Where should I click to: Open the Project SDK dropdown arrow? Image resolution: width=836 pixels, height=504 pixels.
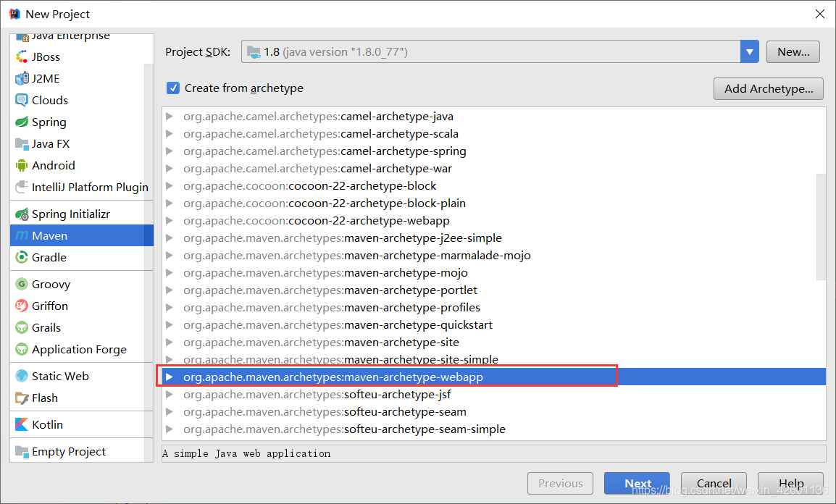[x=749, y=51]
